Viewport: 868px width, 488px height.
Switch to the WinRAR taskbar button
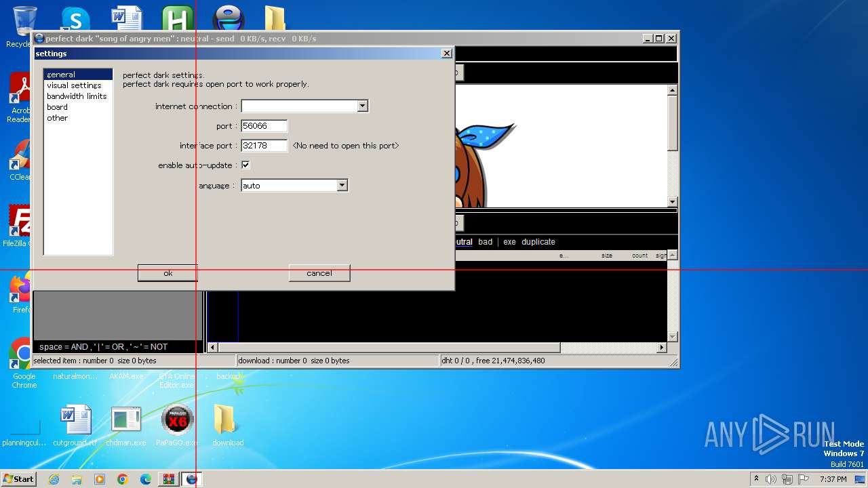tap(168, 479)
